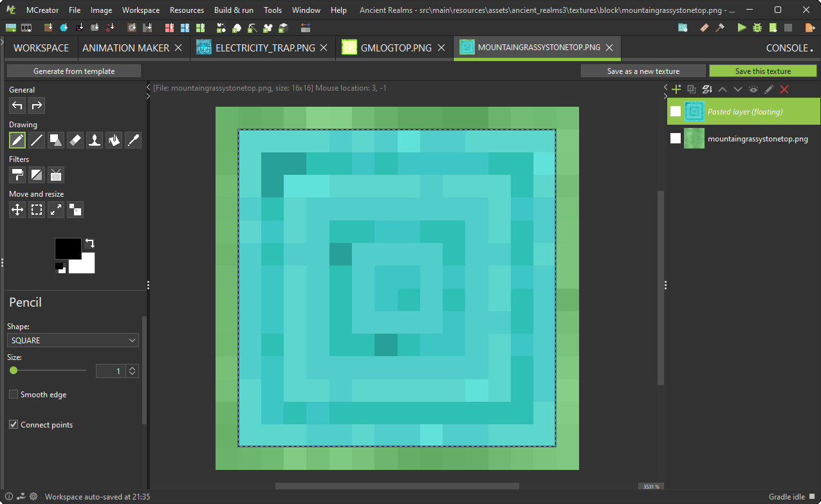This screenshot has width=821, height=504.
Task: Click the Import block texture toolbar icon
Action: coord(48,28)
